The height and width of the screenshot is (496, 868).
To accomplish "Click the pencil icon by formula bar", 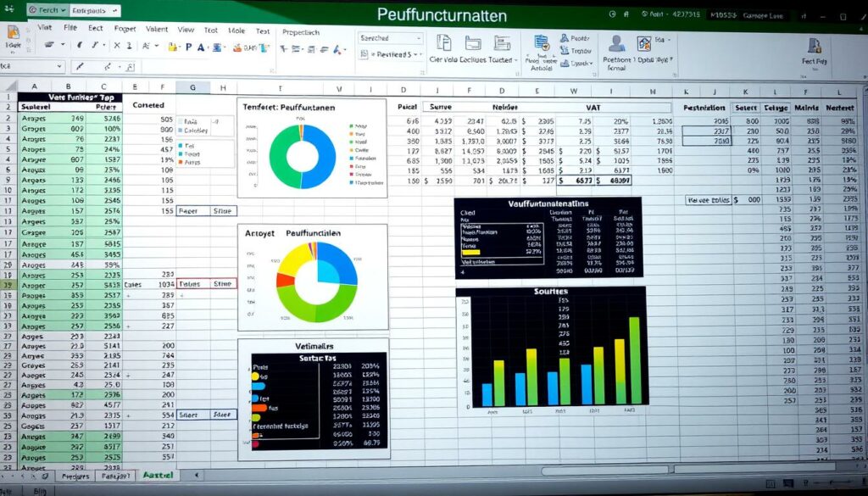I will (x=81, y=66).
